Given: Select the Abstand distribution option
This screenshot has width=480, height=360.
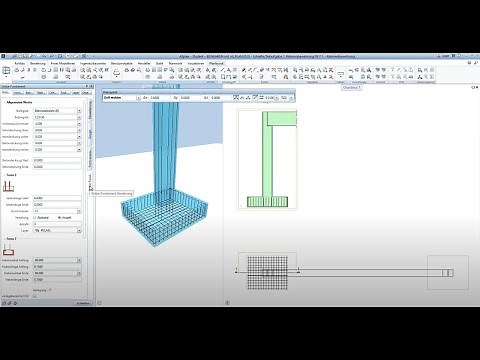Looking at the screenshot, I should [41, 217].
